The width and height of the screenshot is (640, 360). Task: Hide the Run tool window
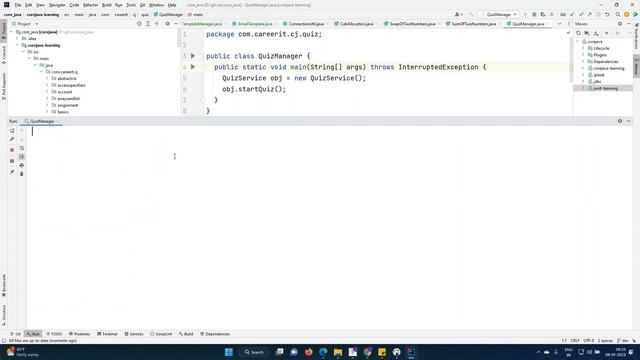pyautogui.click(x=629, y=121)
